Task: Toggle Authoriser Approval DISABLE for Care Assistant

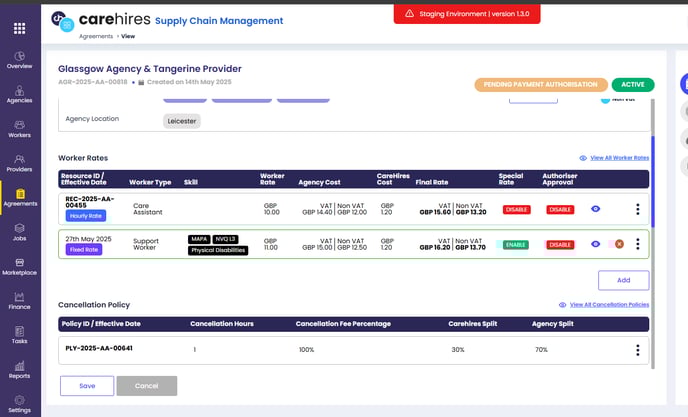Action: point(560,209)
